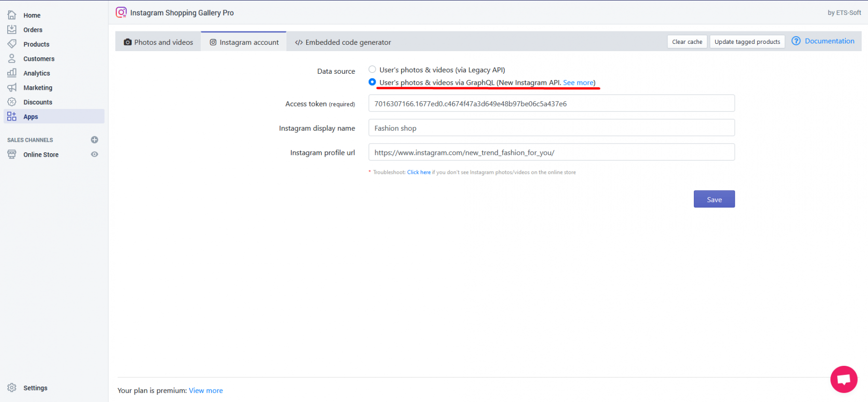Click the Clear cache button
The height and width of the screenshot is (402, 868).
(687, 41)
